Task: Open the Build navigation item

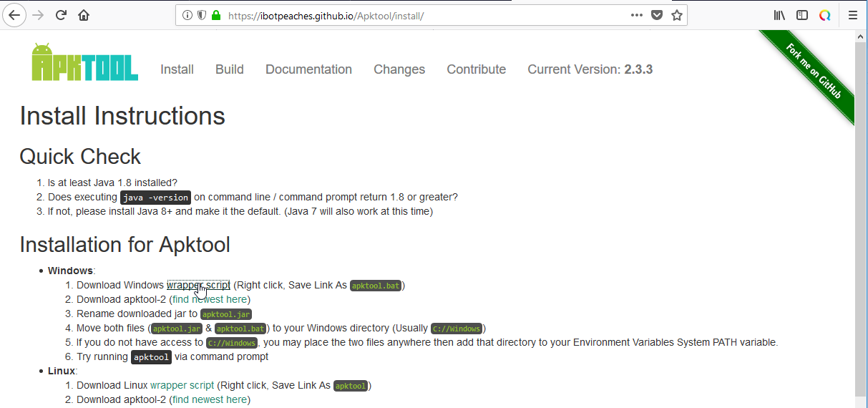Action: pos(229,69)
